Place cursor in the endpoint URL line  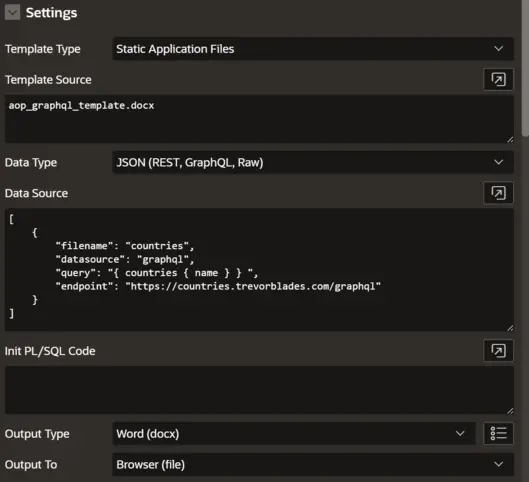click(x=218, y=286)
